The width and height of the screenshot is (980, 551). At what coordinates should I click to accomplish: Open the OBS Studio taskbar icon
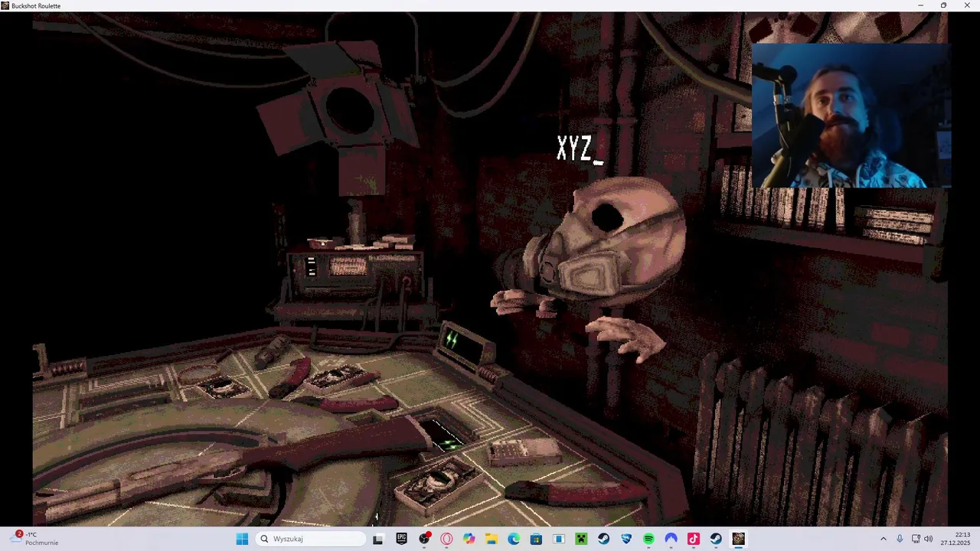click(424, 539)
